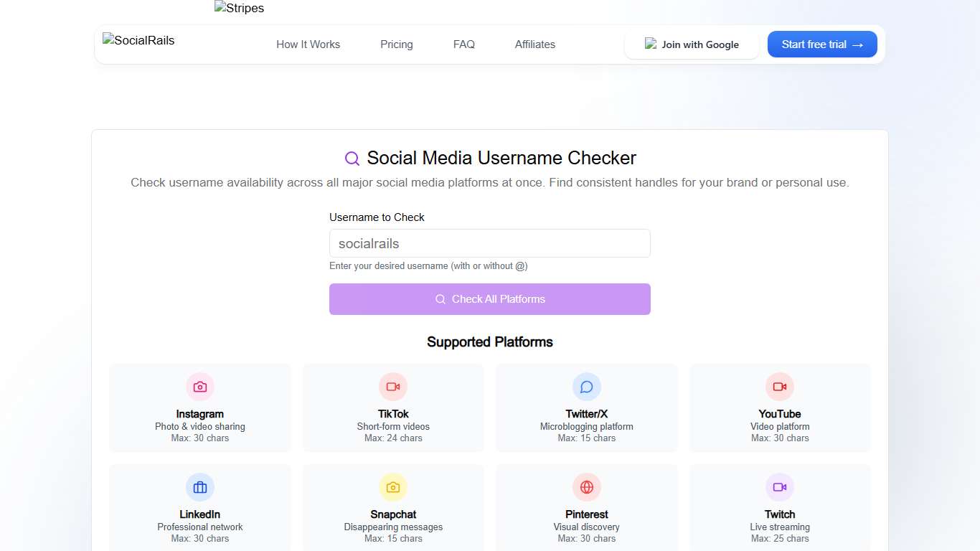Start a free trial
Screen dimensions: 980x551
pos(821,44)
